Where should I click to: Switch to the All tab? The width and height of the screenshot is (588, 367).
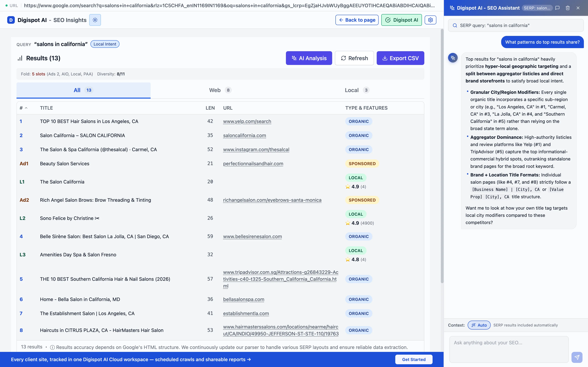83,90
